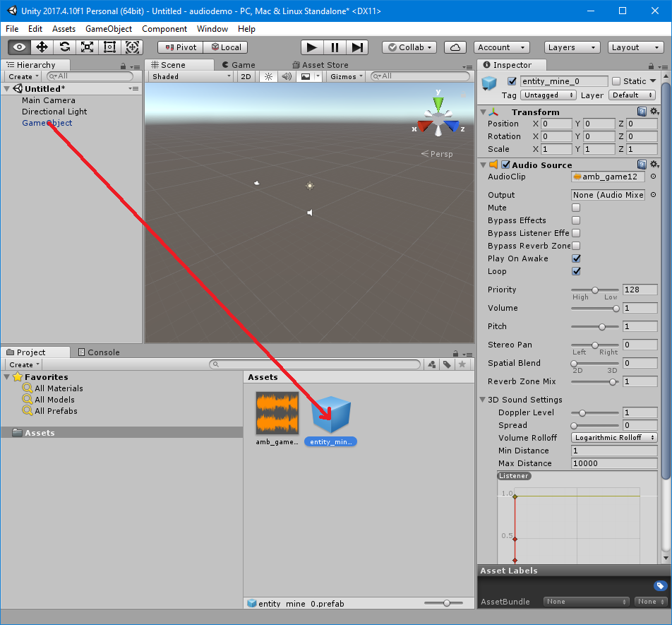The height and width of the screenshot is (625, 672).
Task: Click the Collab button
Action: 409,47
